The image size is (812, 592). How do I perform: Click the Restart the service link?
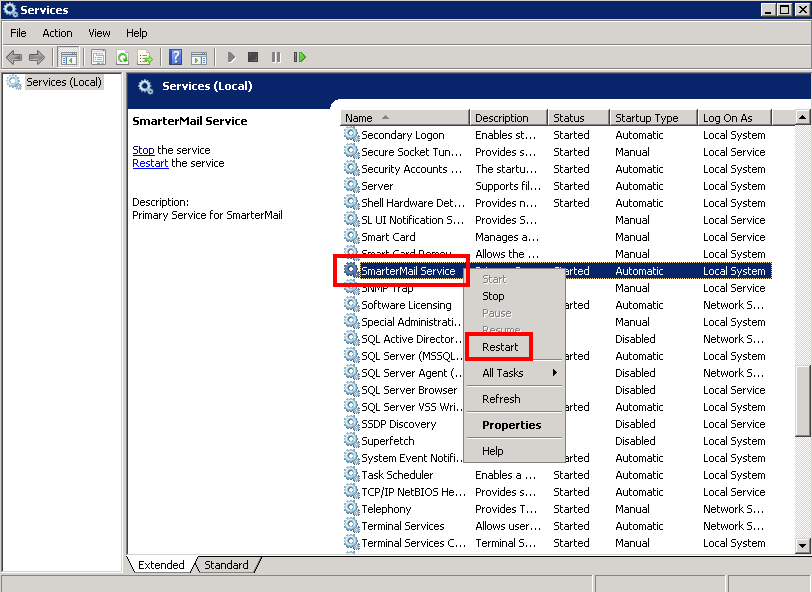(x=150, y=163)
